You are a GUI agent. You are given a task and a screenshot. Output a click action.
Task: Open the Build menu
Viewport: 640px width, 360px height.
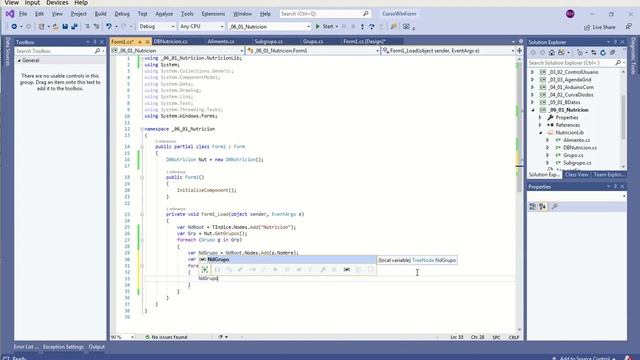[100, 14]
